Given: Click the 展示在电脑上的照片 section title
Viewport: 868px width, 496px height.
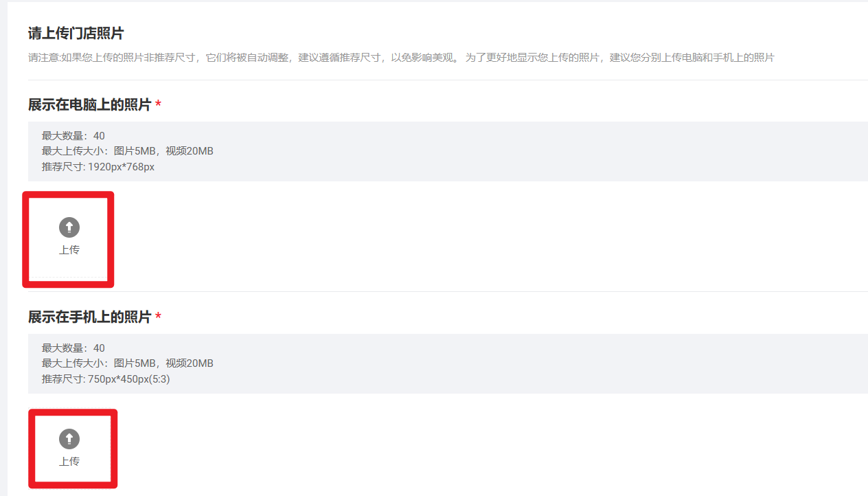Looking at the screenshot, I should [x=89, y=105].
